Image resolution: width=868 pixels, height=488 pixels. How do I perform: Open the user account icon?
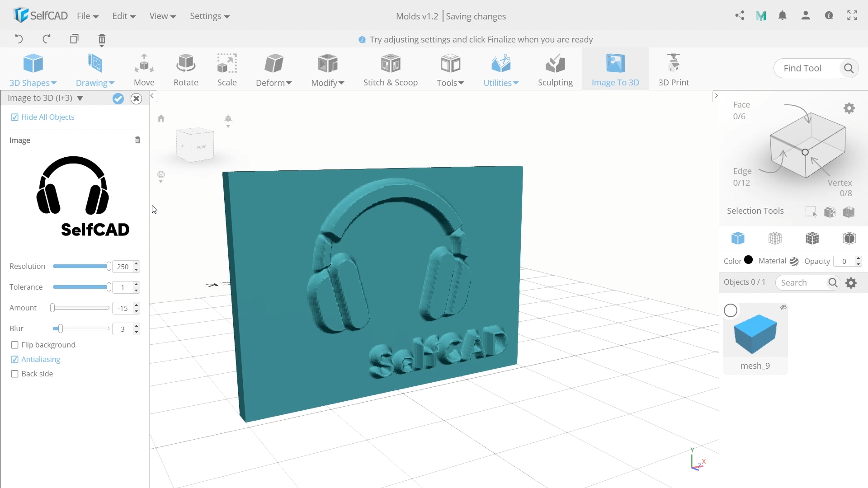pyautogui.click(x=806, y=16)
